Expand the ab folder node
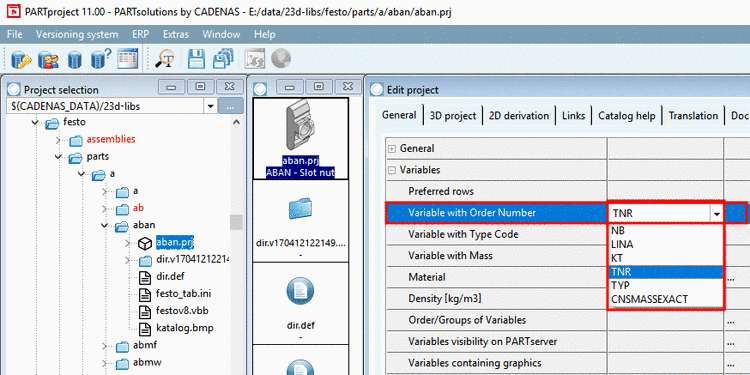Screen dimensions: 750x375 pyautogui.click(x=105, y=209)
